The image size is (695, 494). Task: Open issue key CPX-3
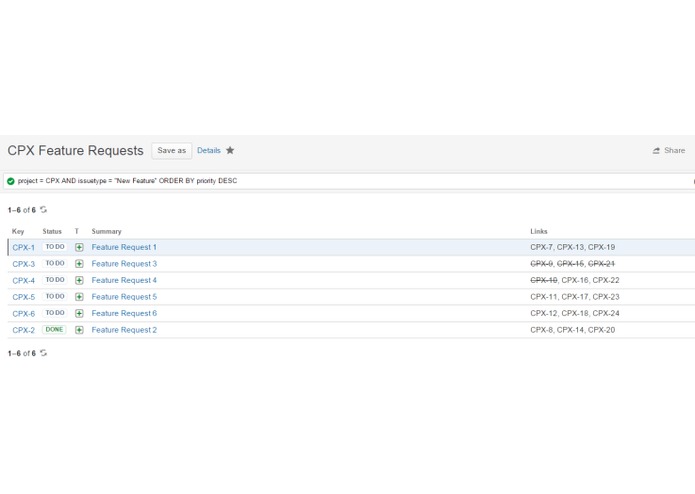tap(23, 264)
